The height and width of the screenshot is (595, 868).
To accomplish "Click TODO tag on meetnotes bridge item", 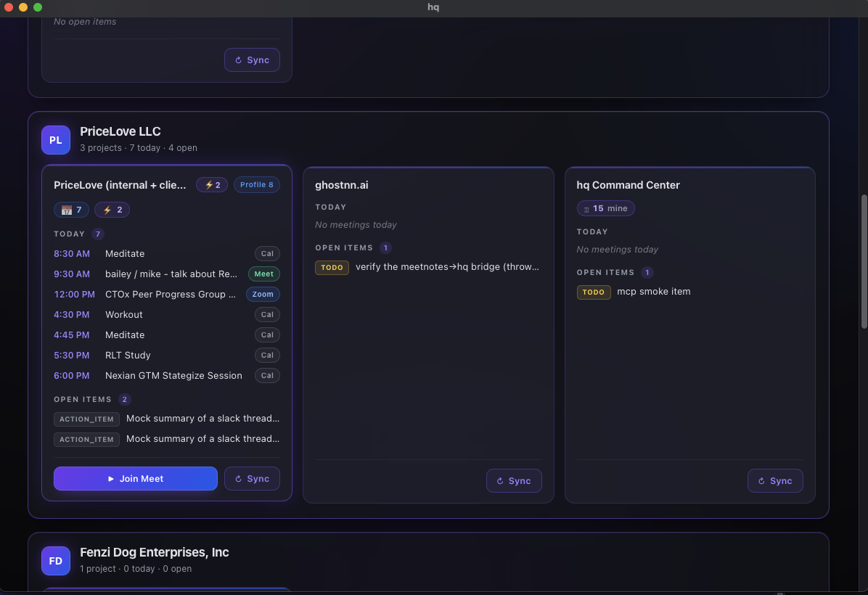I will 332,267.
